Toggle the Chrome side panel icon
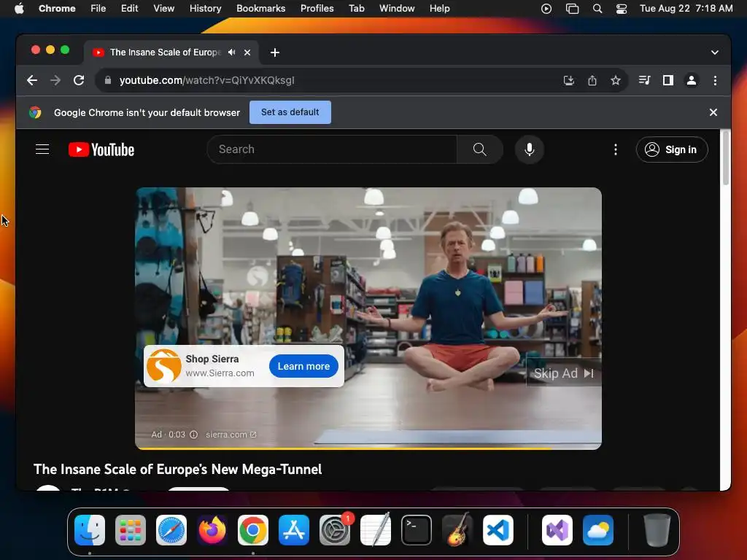This screenshot has height=560, width=747. tap(668, 80)
